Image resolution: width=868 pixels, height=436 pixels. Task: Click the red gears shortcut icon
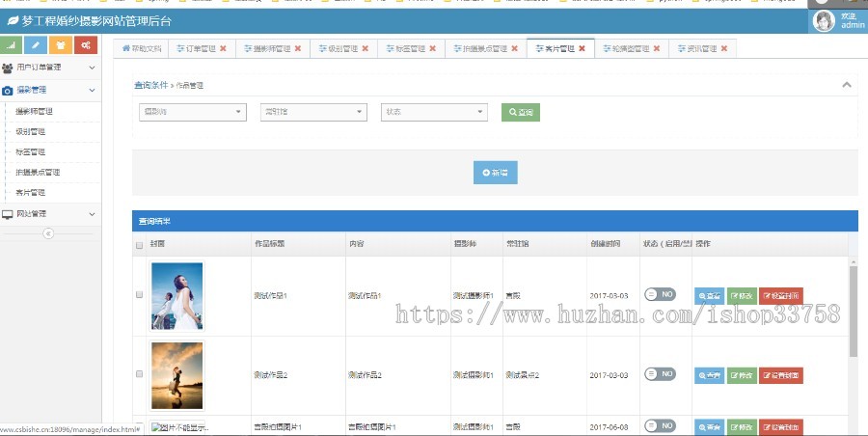85,45
